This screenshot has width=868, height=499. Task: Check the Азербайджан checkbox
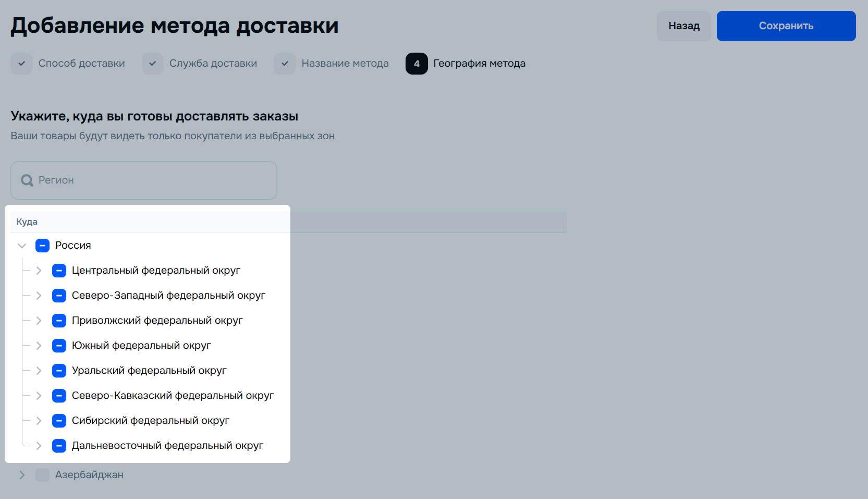tap(42, 475)
